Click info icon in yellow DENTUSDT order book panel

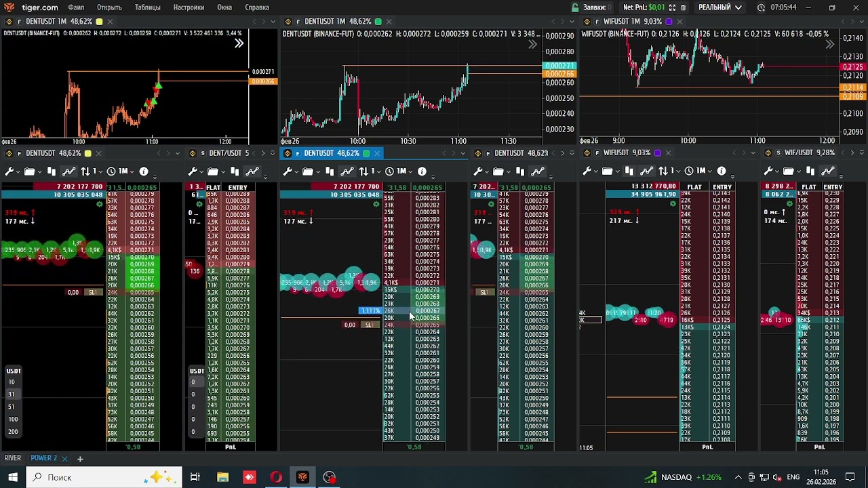(144, 171)
